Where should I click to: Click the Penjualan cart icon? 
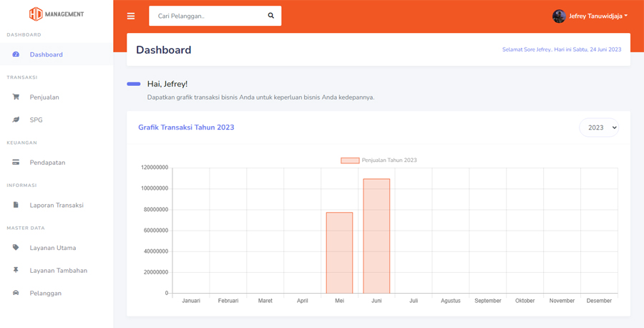coord(16,97)
